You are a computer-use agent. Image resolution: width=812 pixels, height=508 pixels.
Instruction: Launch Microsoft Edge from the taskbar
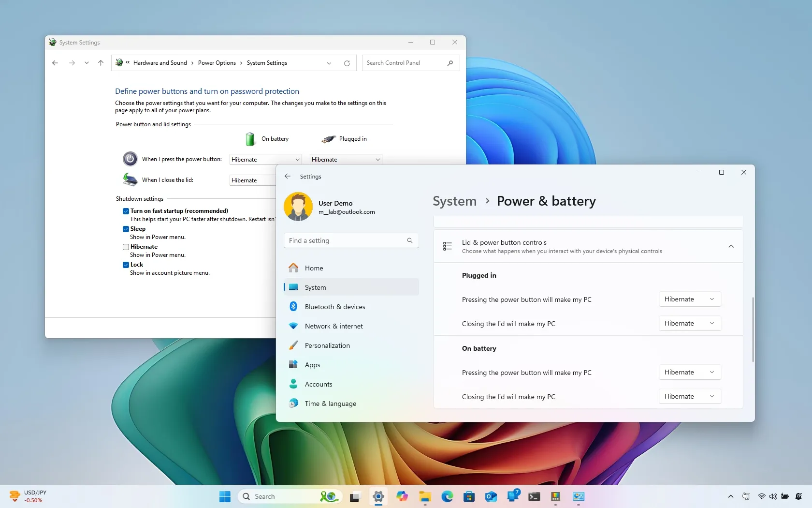pos(447,496)
